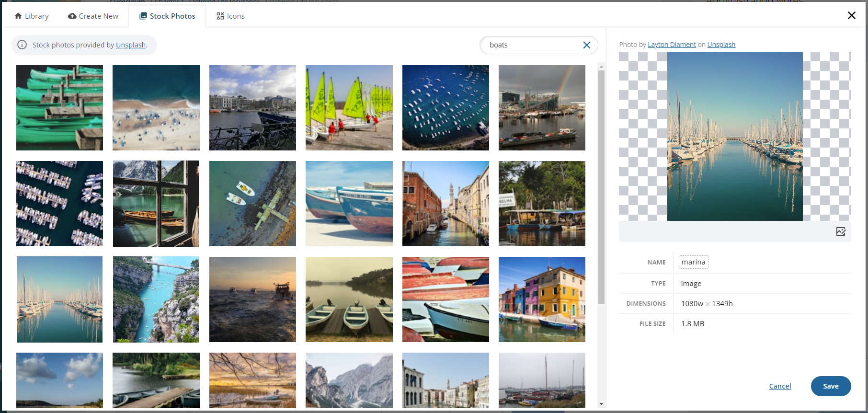The width and height of the screenshot is (868, 413).
Task: Pick the narrow canal with brick buildings photo
Action: tap(445, 204)
